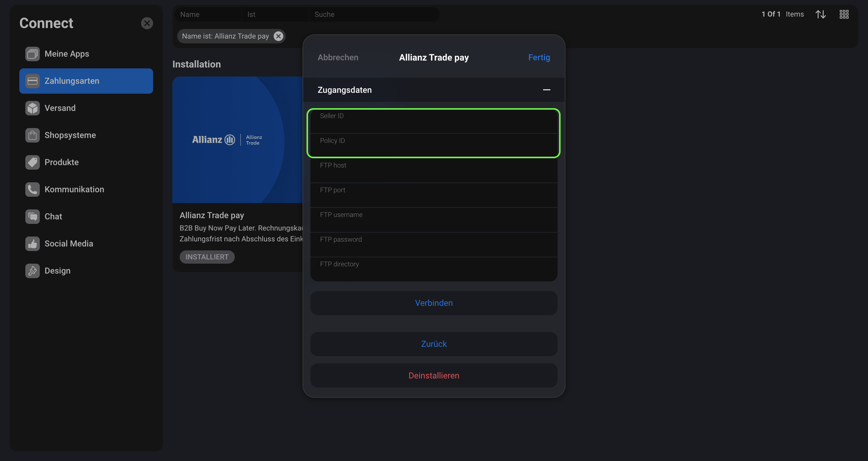Image resolution: width=868 pixels, height=461 pixels.
Task: Click the Chat speech bubble icon
Action: click(x=32, y=217)
